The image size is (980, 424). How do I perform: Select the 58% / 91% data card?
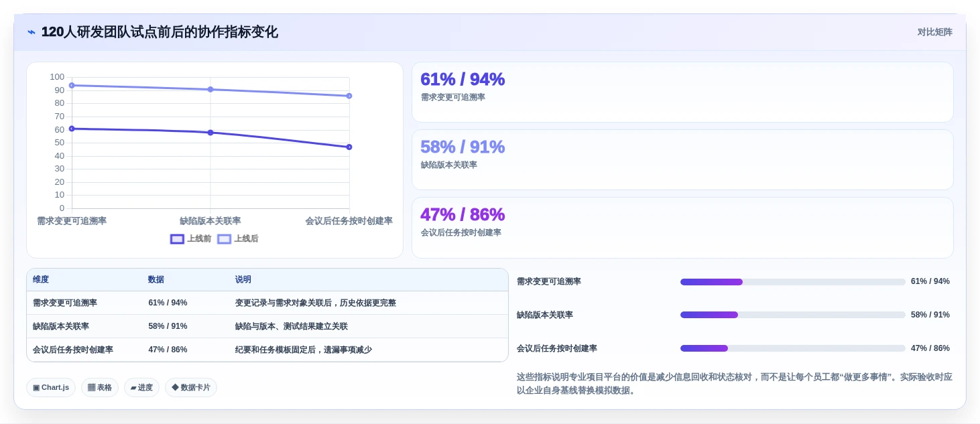pyautogui.click(x=682, y=160)
